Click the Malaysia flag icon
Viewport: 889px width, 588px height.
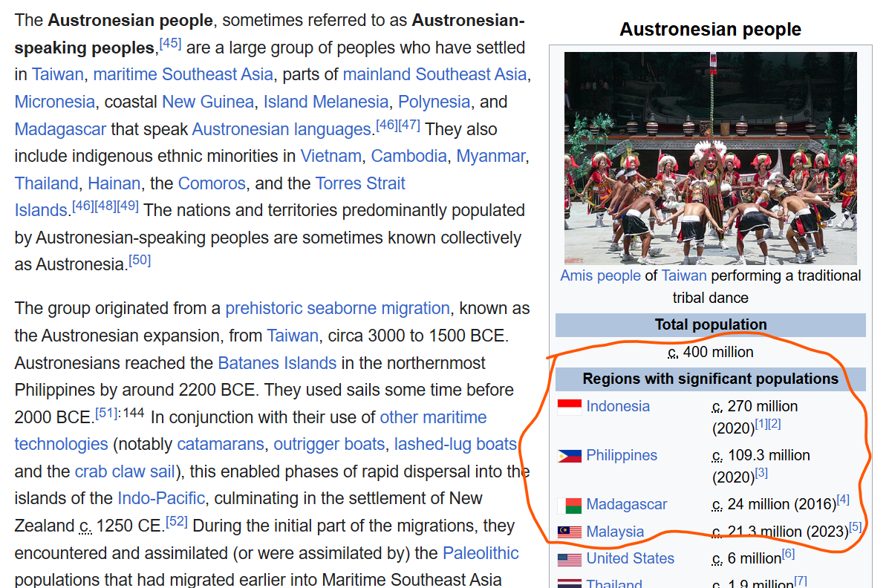point(570,532)
